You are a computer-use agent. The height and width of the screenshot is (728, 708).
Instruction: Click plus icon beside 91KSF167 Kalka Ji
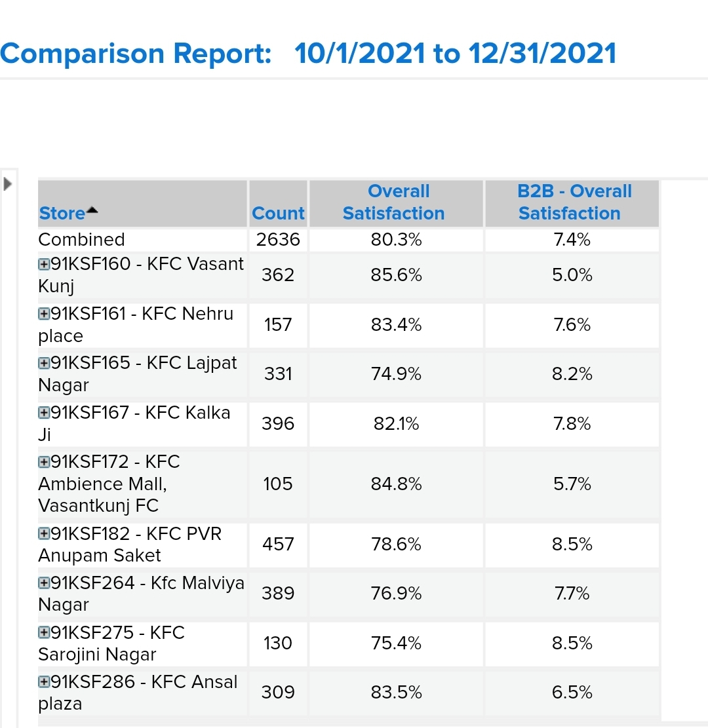coord(44,413)
